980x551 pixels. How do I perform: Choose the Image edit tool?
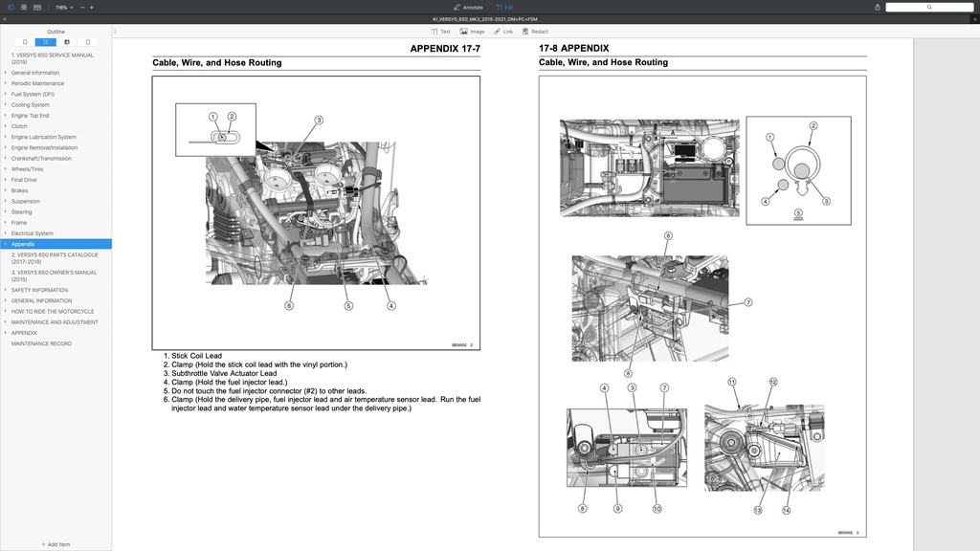(x=473, y=32)
